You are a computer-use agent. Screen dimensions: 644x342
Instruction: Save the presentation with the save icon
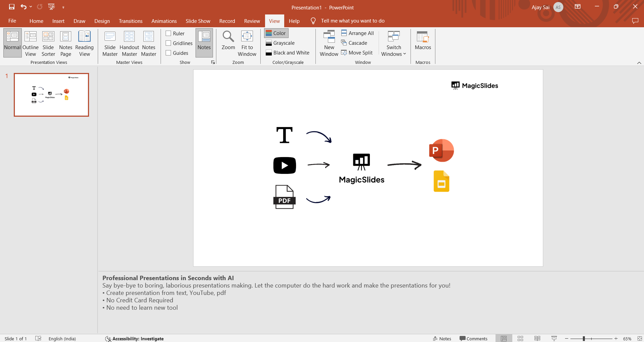tap(12, 7)
